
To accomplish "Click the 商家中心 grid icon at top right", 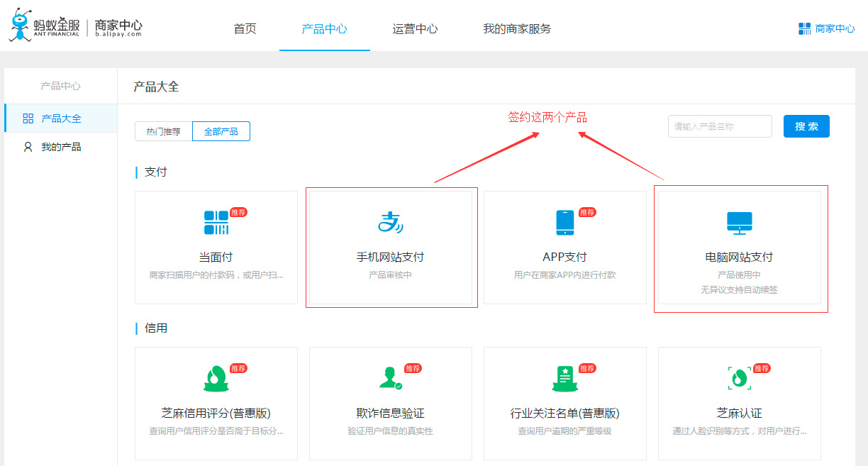I will (804, 29).
